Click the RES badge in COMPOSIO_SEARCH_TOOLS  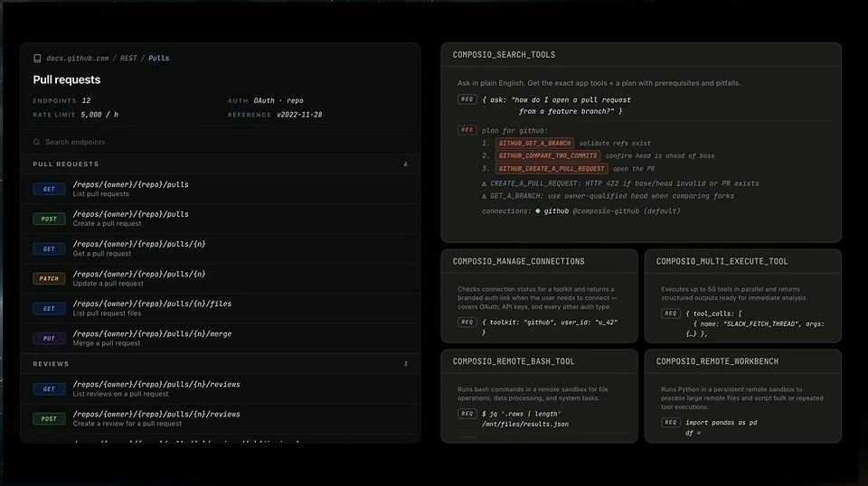pyautogui.click(x=467, y=130)
